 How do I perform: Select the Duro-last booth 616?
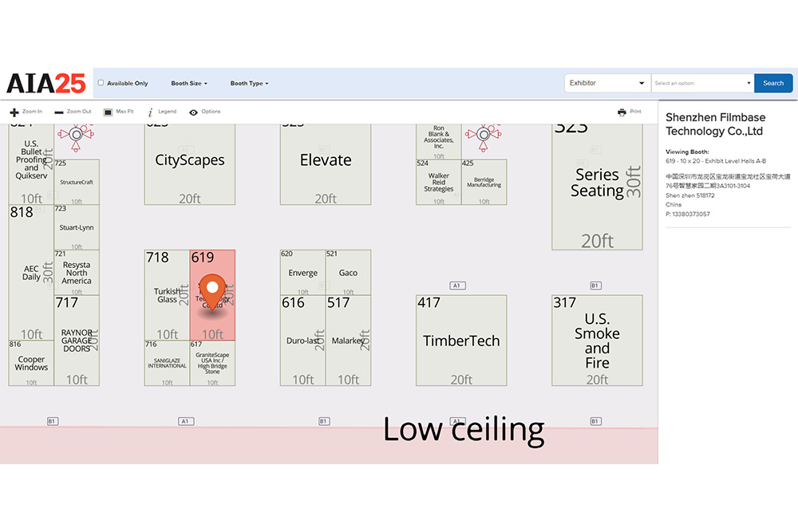coord(302,341)
